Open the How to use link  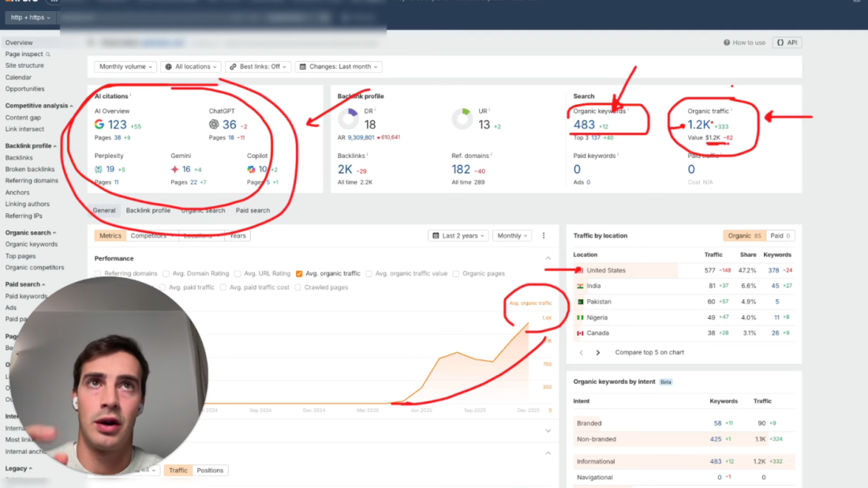tap(744, 43)
